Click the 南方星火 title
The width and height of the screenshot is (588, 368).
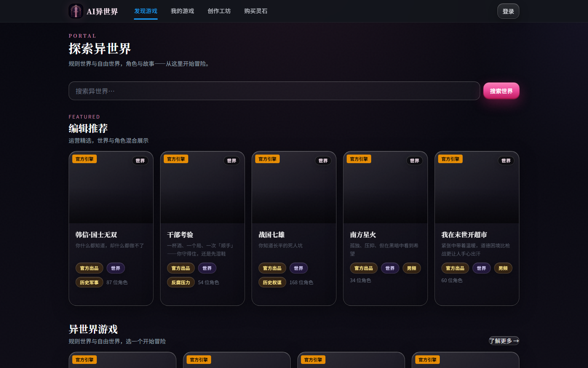363,235
